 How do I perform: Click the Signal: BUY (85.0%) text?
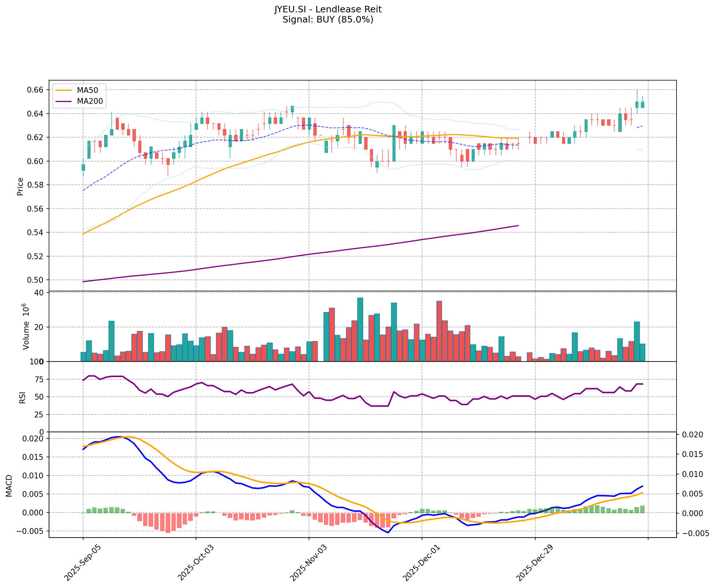[328, 20]
